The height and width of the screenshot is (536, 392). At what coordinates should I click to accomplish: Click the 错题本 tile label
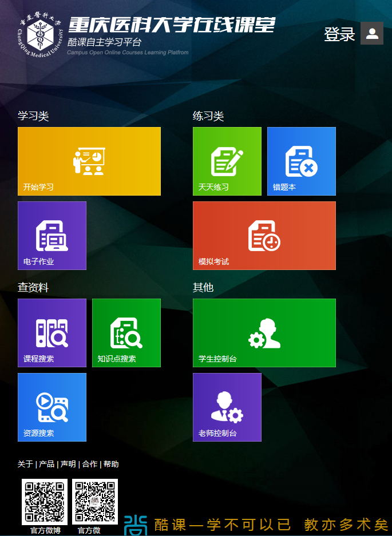pyautogui.click(x=284, y=187)
